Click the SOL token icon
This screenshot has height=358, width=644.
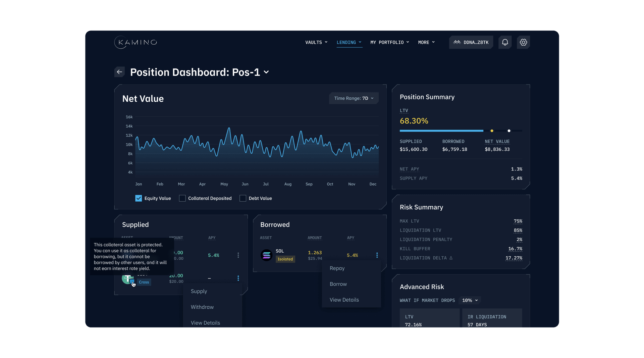(266, 255)
